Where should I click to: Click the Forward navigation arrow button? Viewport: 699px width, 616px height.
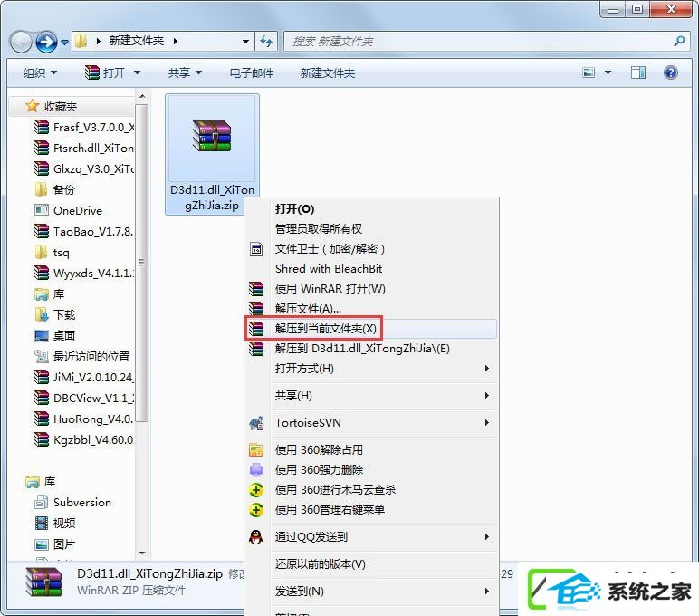point(46,42)
